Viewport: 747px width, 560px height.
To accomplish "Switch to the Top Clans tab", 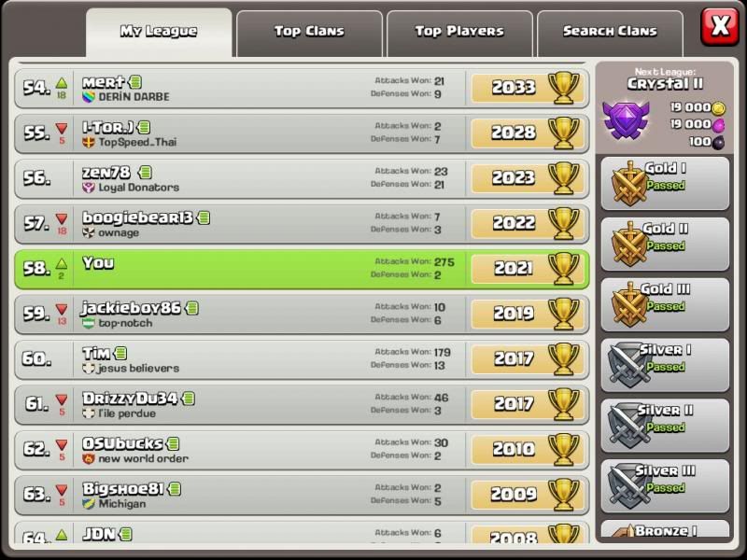I will point(309,34).
